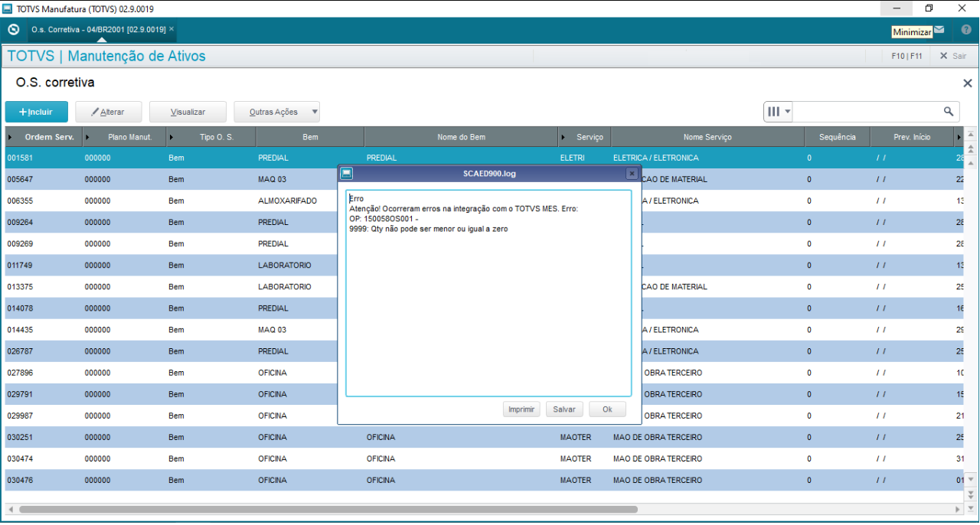Jump to first record with grid top arrow

(972, 133)
